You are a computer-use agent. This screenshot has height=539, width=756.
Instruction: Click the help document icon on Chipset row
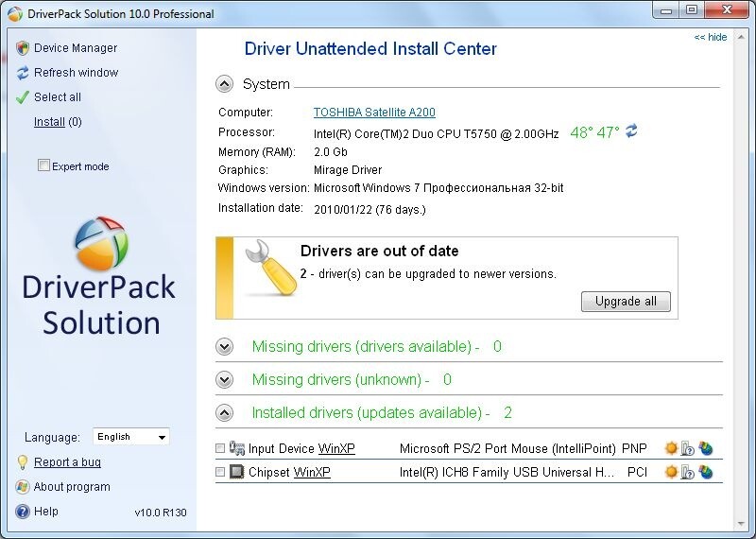pyautogui.click(x=688, y=472)
